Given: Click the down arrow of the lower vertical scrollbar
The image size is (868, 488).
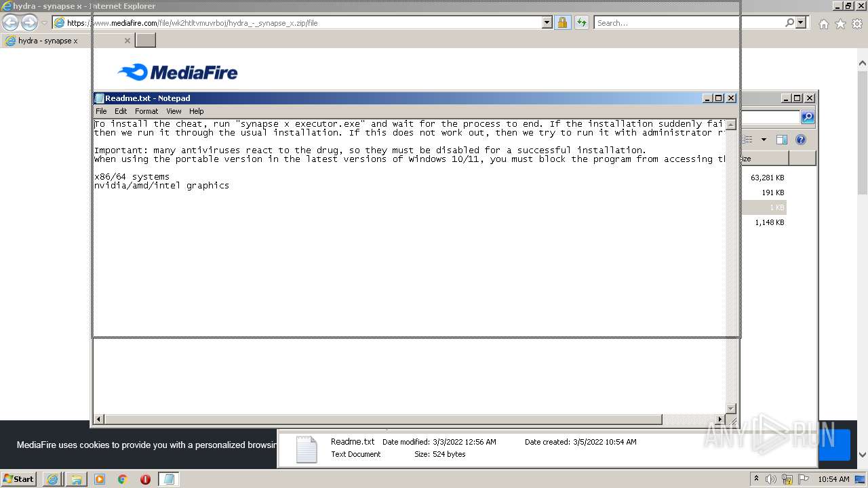Looking at the screenshot, I should (x=731, y=409).
